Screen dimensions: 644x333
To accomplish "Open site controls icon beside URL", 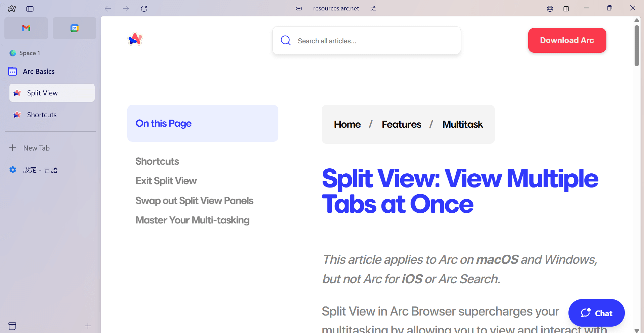I will pyautogui.click(x=373, y=9).
